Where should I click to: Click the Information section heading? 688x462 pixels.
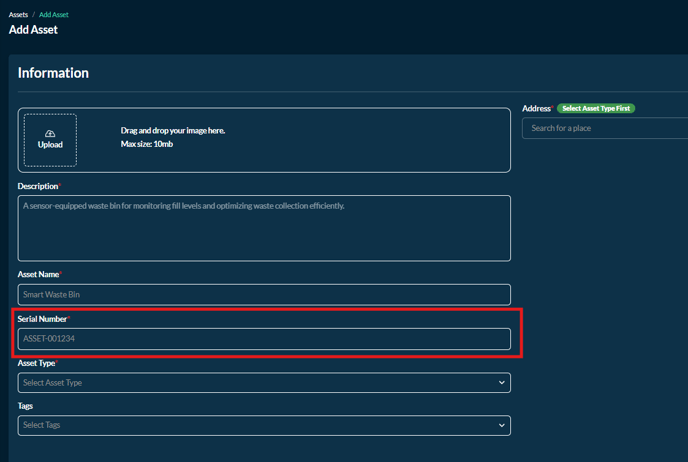[x=53, y=73]
